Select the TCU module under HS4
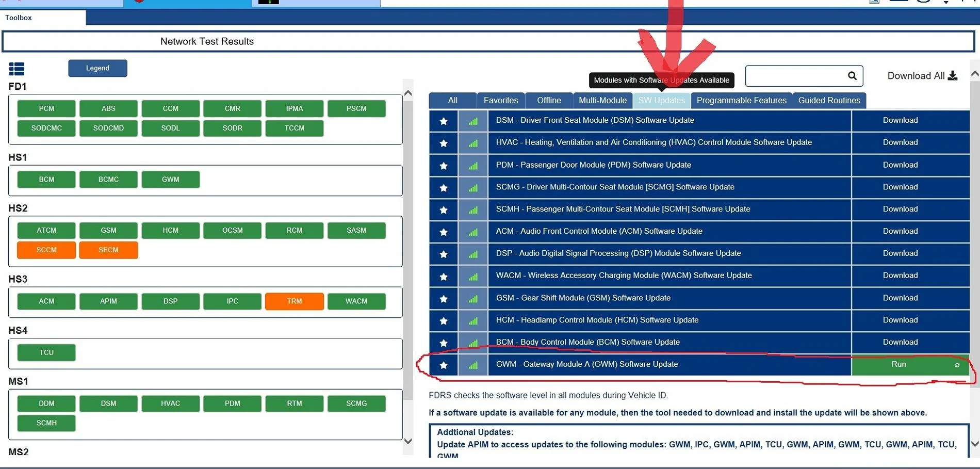Image resolution: width=980 pixels, height=469 pixels. 46,352
